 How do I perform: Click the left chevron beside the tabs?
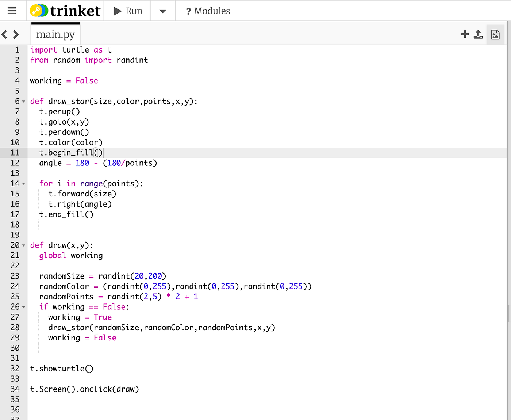click(4, 34)
